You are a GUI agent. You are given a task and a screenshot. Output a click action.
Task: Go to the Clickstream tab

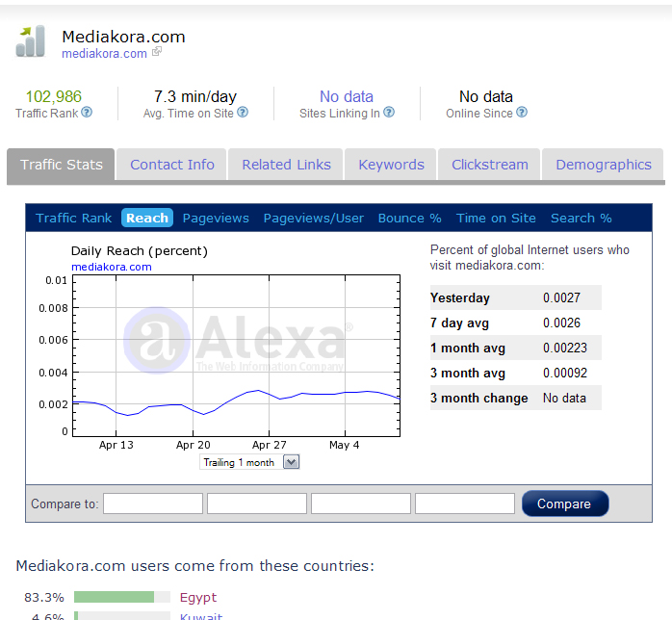[489, 165]
